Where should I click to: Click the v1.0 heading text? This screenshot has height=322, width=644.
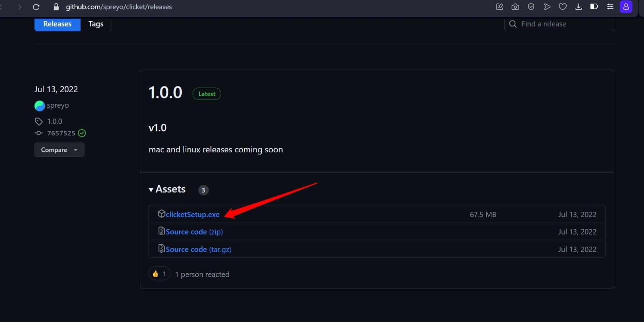[x=158, y=128]
